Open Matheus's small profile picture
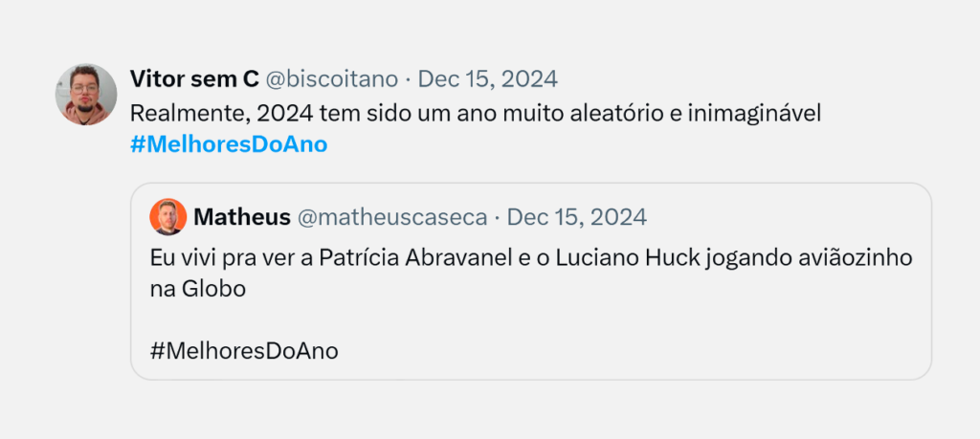The width and height of the screenshot is (980, 439). pyautogui.click(x=167, y=217)
